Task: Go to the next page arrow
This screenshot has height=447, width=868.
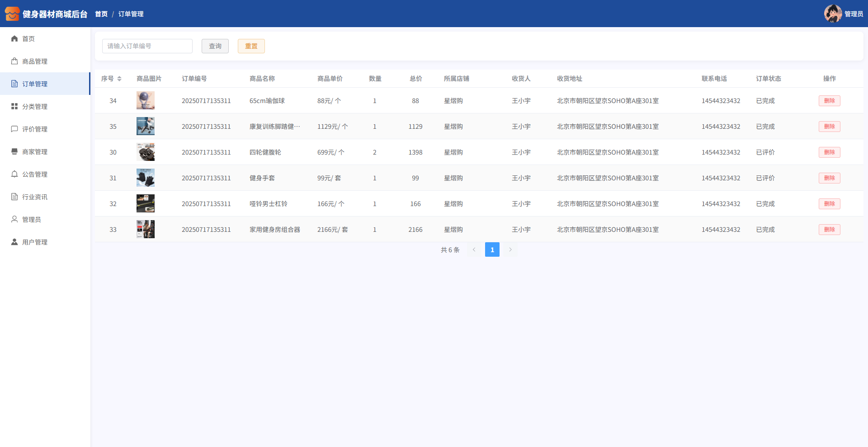Action: coord(510,249)
